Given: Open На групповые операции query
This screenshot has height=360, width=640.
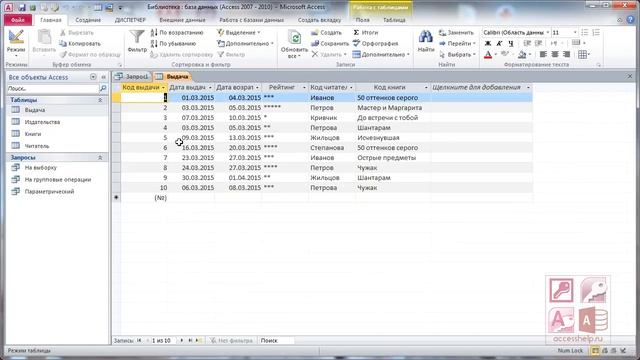Looking at the screenshot, I should click(58, 180).
